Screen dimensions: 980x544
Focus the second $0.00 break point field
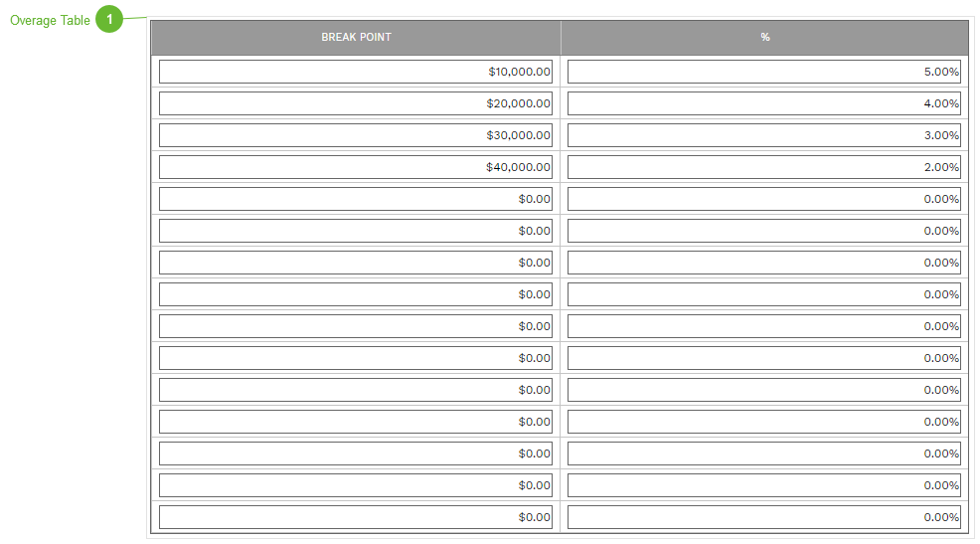356,231
